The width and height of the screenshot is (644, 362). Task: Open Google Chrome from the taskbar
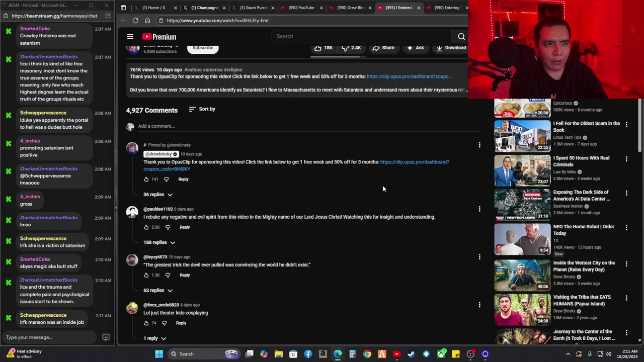pyautogui.click(x=367, y=354)
